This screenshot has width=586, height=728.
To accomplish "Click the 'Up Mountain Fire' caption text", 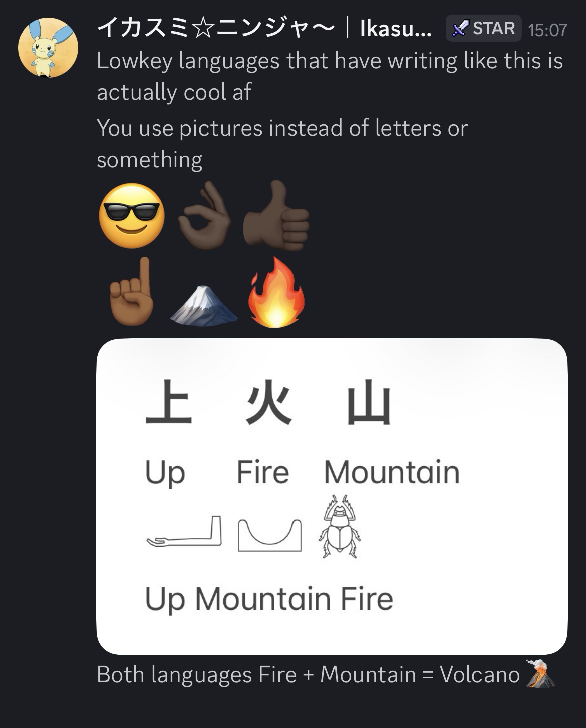I will (x=269, y=599).
